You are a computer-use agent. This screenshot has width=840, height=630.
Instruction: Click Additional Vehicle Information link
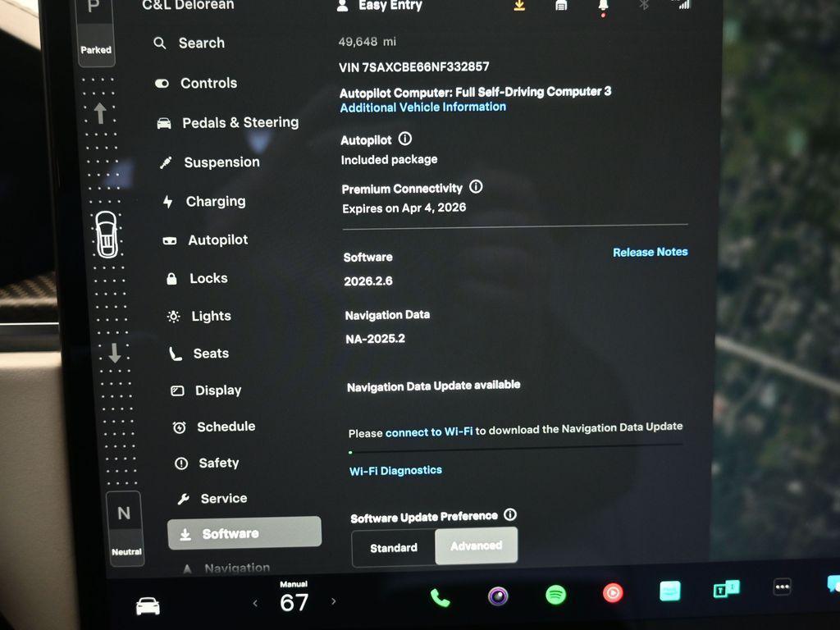click(422, 107)
